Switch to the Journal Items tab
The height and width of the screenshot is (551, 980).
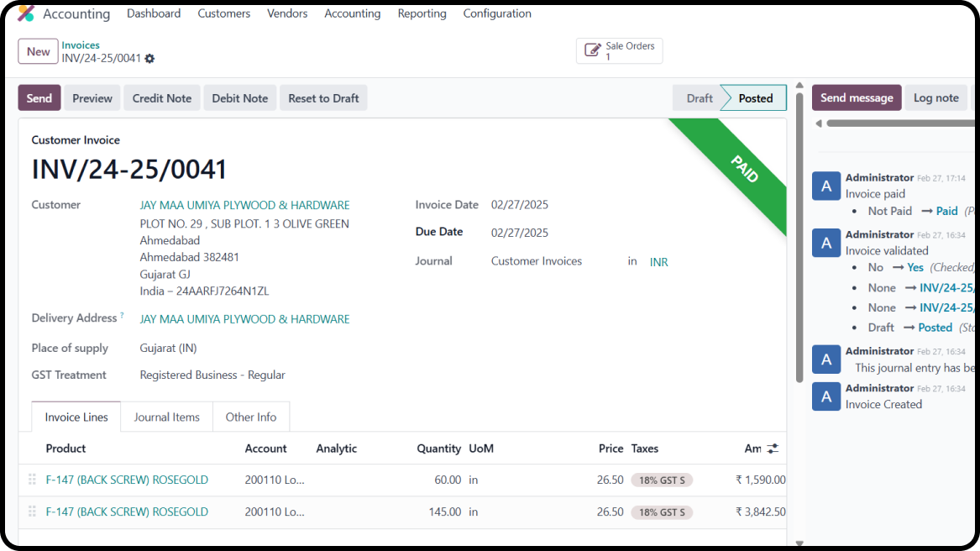pyautogui.click(x=166, y=417)
